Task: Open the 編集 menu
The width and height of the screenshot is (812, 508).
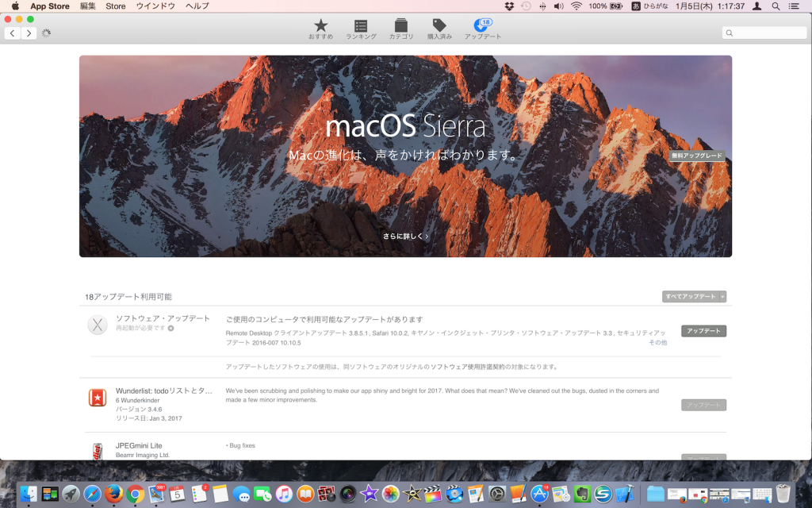Action: pos(87,6)
